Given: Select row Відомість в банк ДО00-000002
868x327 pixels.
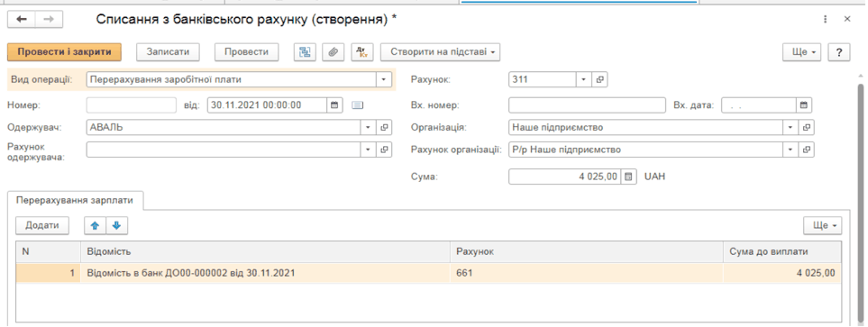Looking at the screenshot, I should [428, 273].
